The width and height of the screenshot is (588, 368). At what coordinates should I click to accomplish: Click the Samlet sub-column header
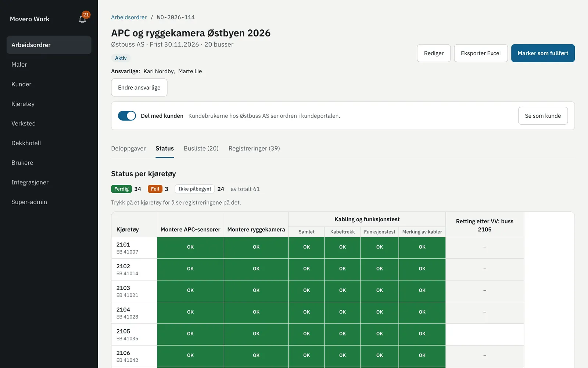point(306,232)
